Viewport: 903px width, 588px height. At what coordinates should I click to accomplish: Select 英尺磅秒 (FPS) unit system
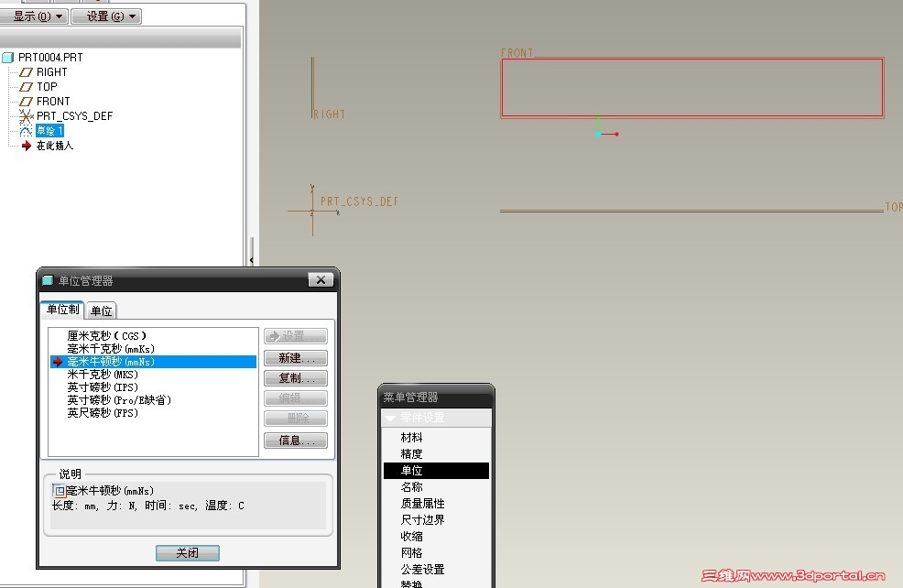(x=103, y=413)
